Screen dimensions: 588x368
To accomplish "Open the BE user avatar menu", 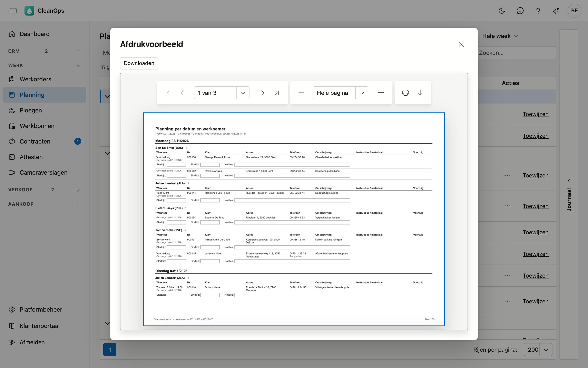I will (x=574, y=10).
